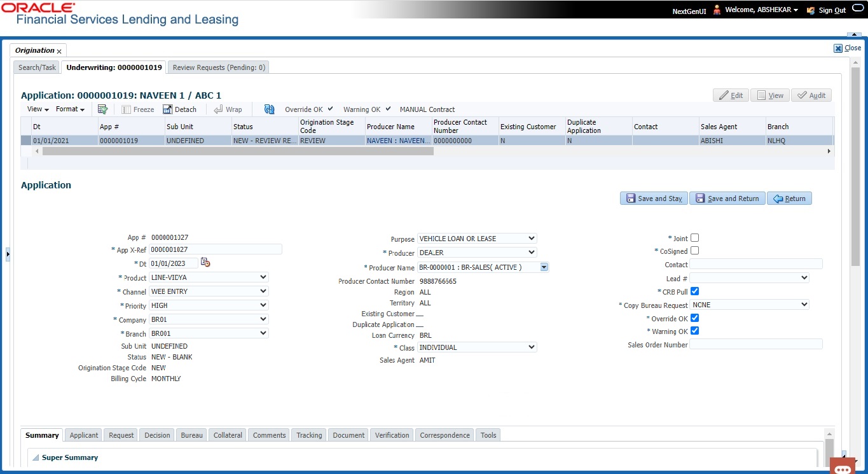Toggle the Joint checkbox
The height and width of the screenshot is (474, 868).
pos(694,238)
